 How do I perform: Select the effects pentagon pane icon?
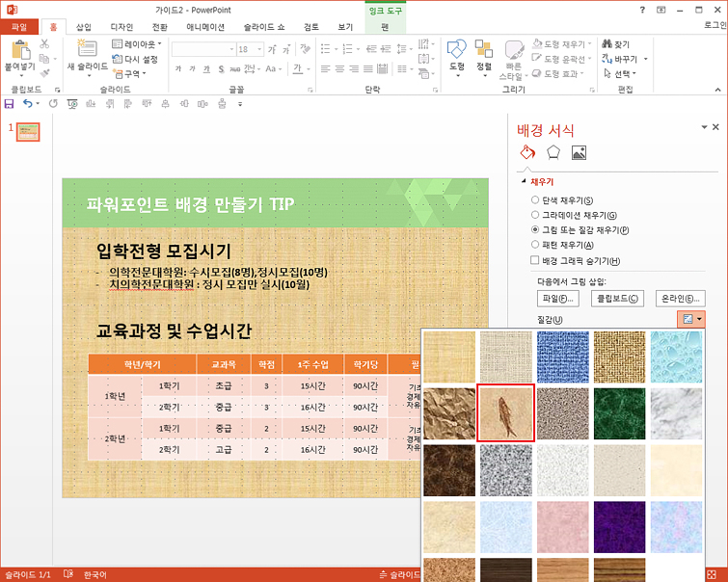pos(553,152)
